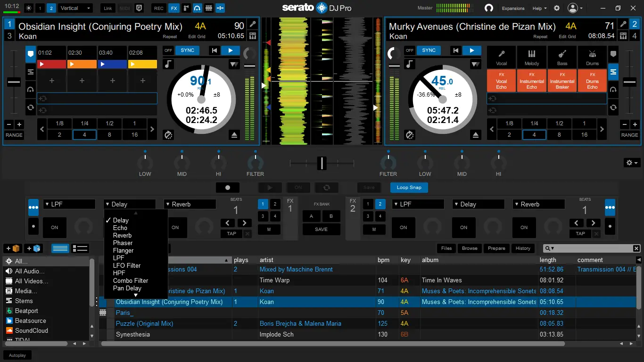The width and height of the screenshot is (644, 362).
Task: Open the user account profile dropdown
Action: (x=576, y=8)
